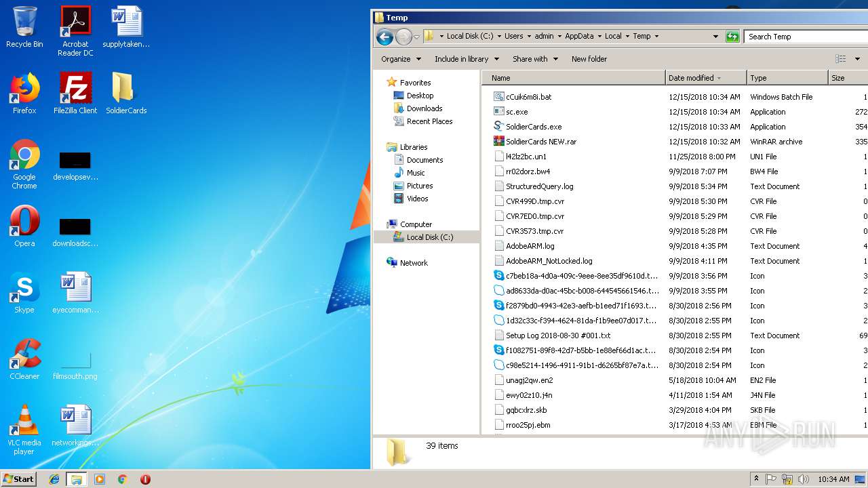Screen dimensions: 868x488
Task: Open the SoldierCards desktop folder
Action: (126, 94)
